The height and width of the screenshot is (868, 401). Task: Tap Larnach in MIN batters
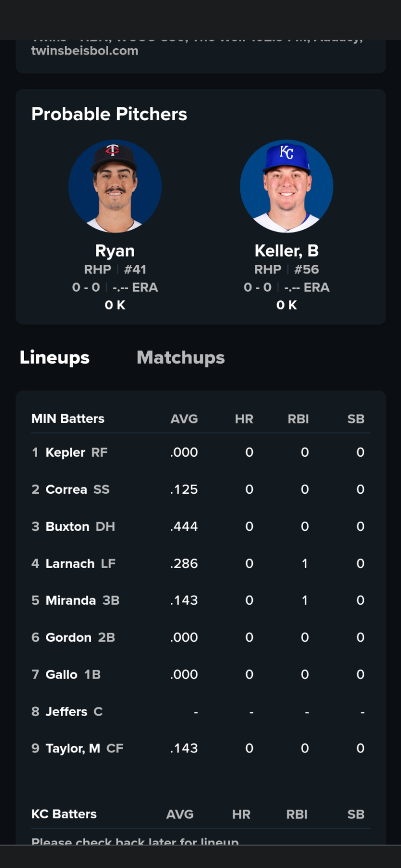[70, 564]
